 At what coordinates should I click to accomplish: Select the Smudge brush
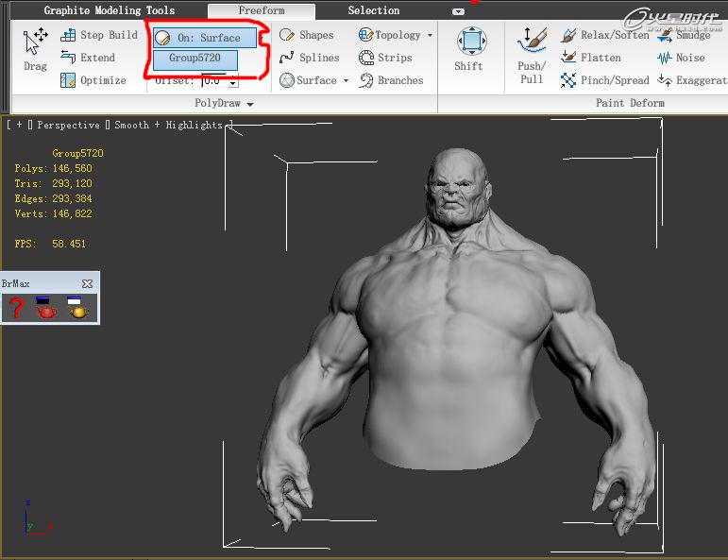point(684,35)
